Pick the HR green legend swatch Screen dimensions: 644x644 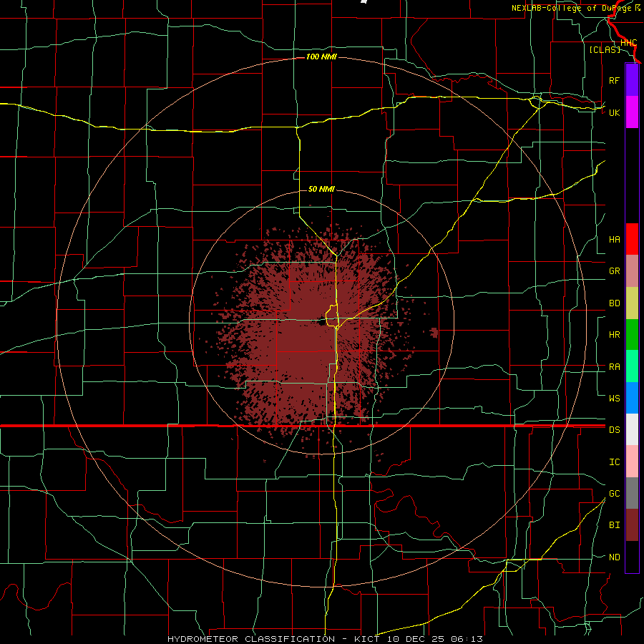click(632, 335)
